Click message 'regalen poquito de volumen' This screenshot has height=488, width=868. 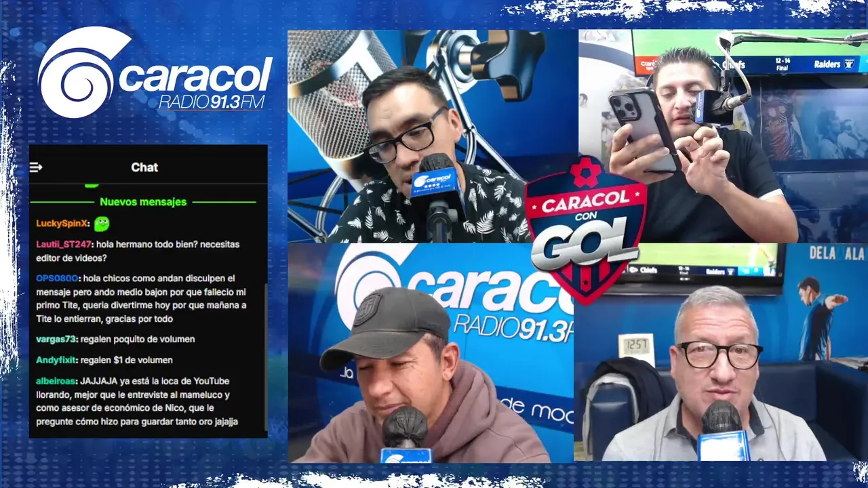point(138,339)
